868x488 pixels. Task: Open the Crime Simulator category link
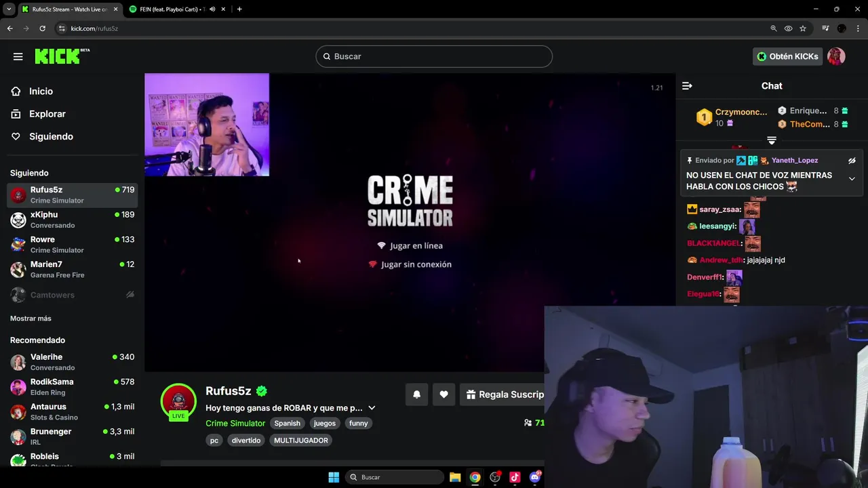pos(235,424)
